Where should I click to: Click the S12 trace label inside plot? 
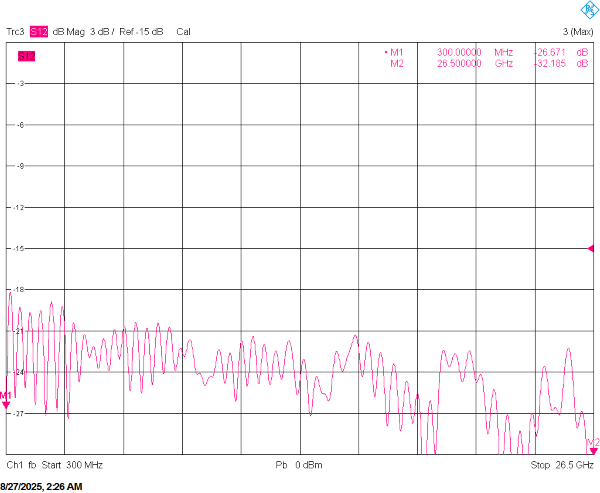(x=26, y=56)
